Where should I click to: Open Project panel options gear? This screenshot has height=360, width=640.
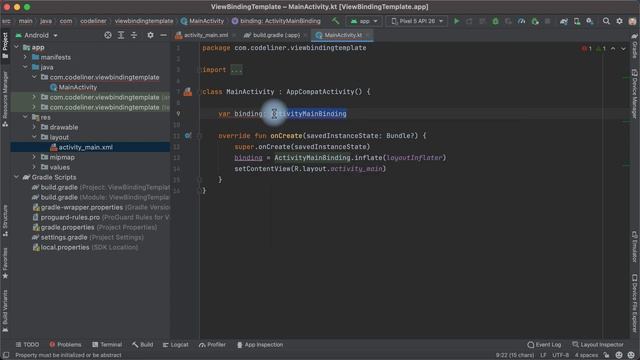click(150, 36)
